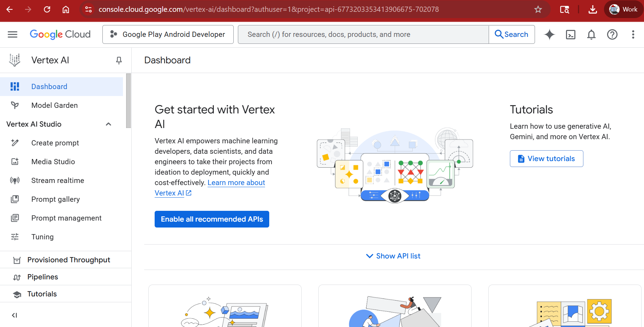Viewport: 644px width, 327px height.
Task: Open the help question mark icon
Action: tap(612, 34)
